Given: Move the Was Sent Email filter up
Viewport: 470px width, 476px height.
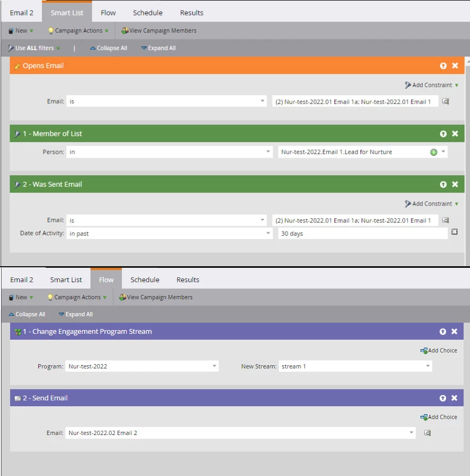Looking at the screenshot, I should (x=443, y=184).
